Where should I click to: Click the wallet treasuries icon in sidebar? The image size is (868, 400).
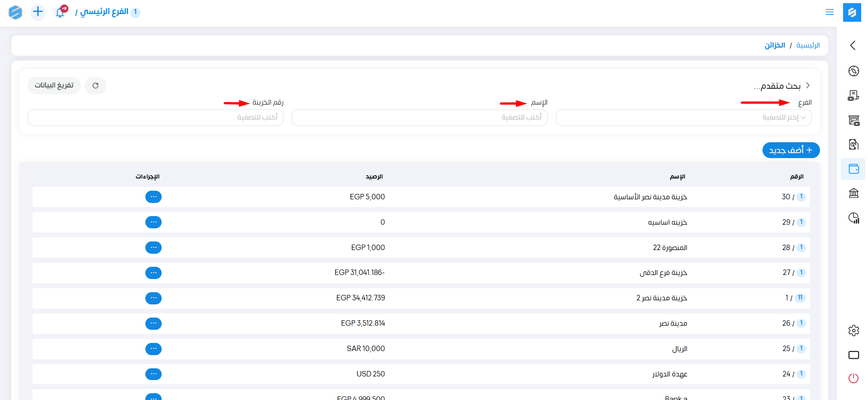(x=854, y=169)
